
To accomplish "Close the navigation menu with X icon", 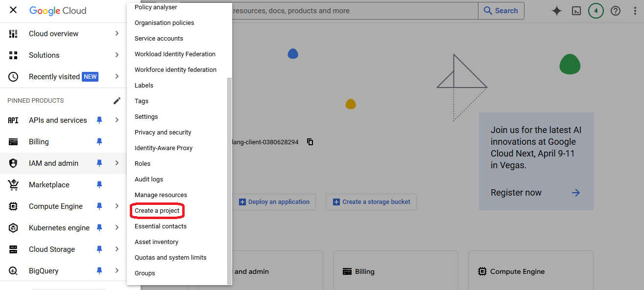I will 13,10.
